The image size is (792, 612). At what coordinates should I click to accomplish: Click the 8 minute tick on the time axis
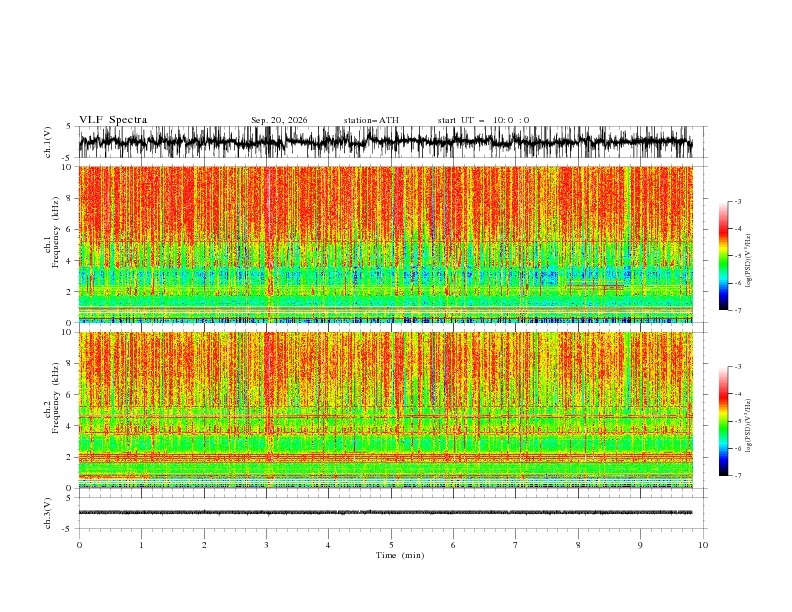578,545
